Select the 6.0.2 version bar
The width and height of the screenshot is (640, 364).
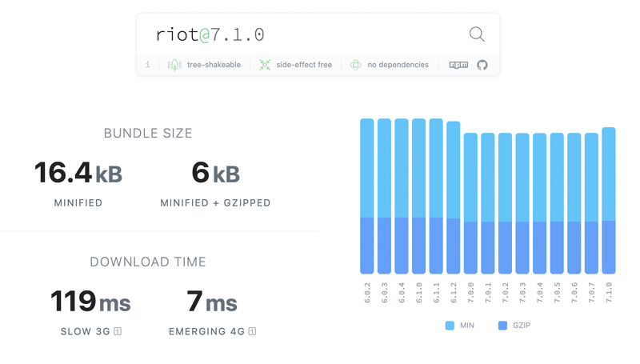(x=367, y=196)
